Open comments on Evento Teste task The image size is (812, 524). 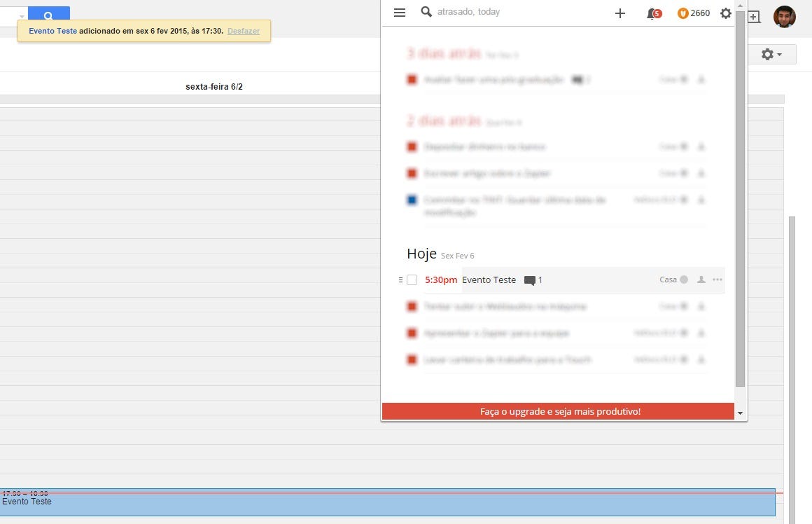pyautogui.click(x=533, y=280)
